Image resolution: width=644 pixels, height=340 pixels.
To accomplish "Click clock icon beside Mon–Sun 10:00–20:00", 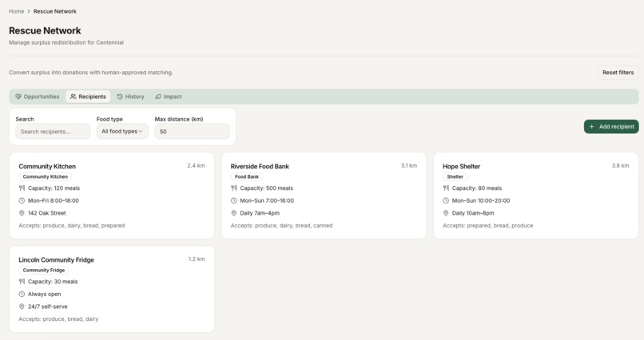I will (x=446, y=200).
